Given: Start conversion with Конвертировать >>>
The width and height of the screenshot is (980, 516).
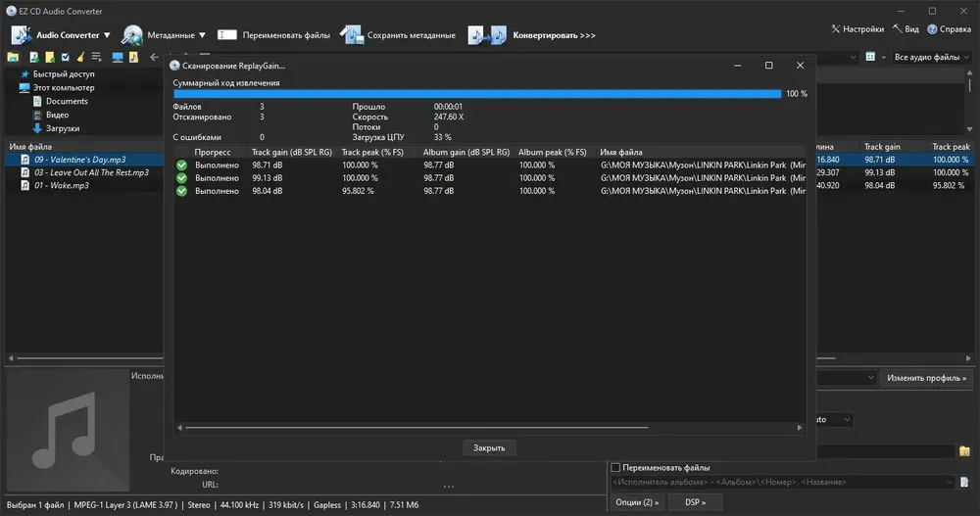Looking at the screenshot, I should [x=554, y=35].
